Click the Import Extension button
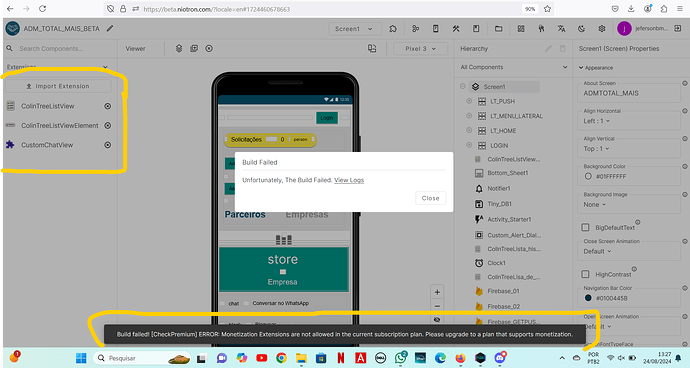Viewport: 690px width, 368px height. (58, 86)
